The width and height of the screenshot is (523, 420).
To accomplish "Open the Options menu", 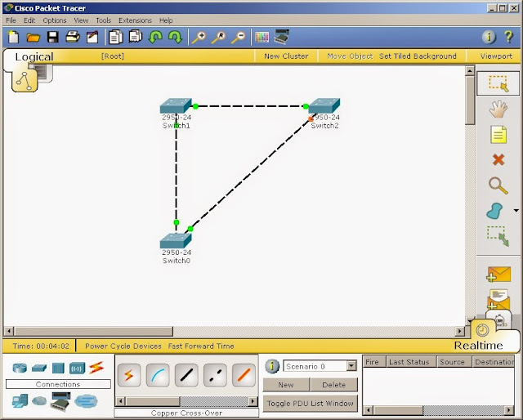I will click(x=55, y=20).
